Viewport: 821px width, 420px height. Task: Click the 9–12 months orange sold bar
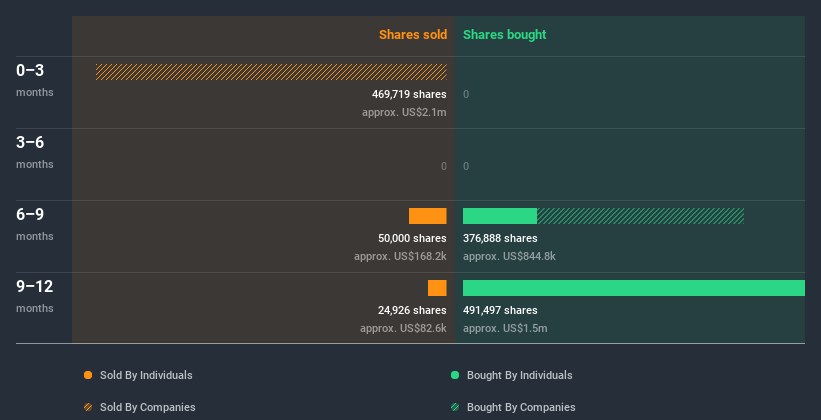coord(437,288)
